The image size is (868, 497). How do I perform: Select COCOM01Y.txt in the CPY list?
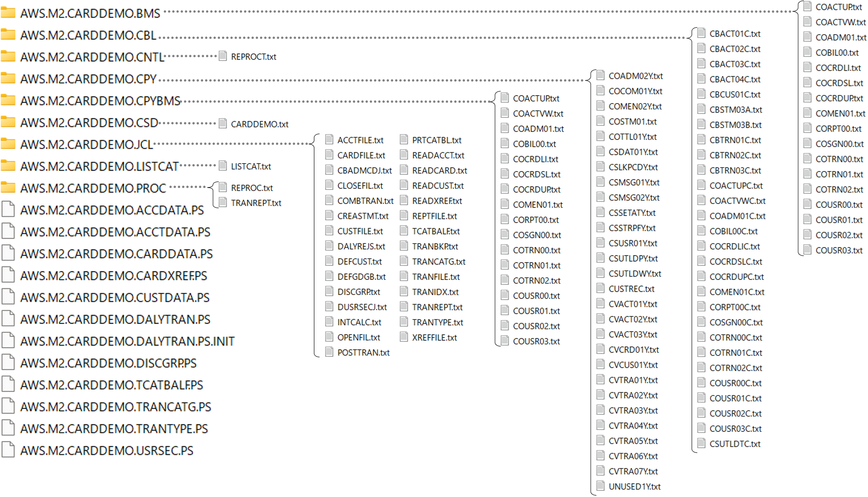pyautogui.click(x=635, y=91)
